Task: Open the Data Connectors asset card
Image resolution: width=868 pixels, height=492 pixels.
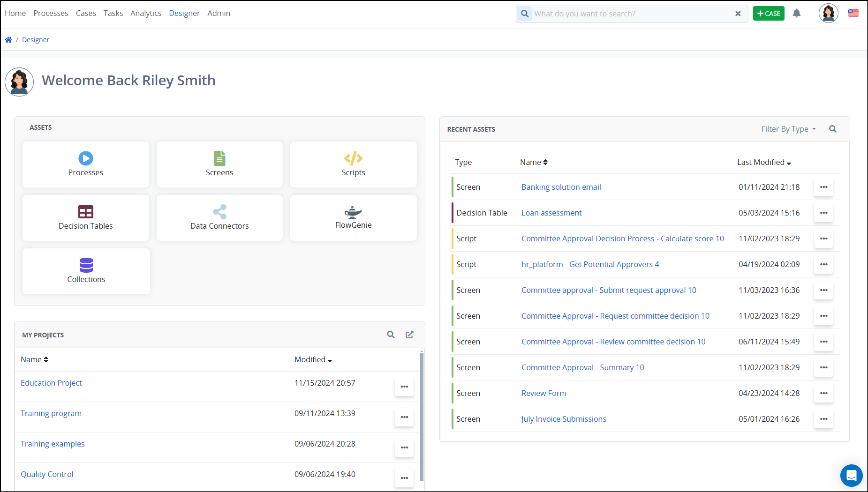Action: [219, 218]
